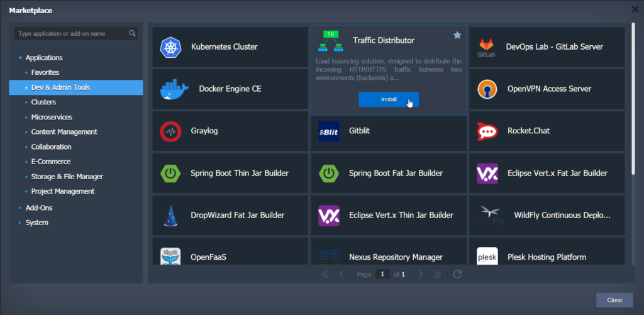Select DropWizard Fat Jar Builder label

(x=237, y=215)
